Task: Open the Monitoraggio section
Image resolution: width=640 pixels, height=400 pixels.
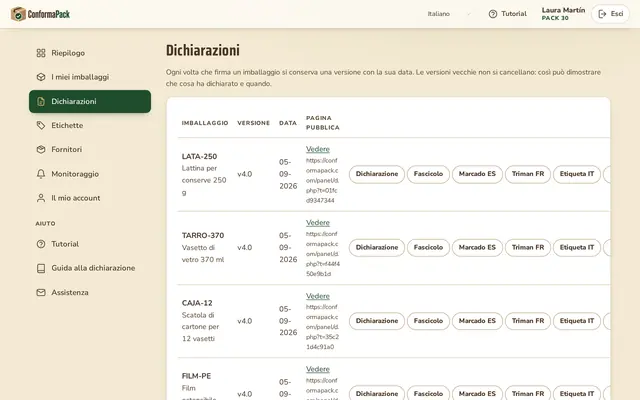Action: coord(90,174)
